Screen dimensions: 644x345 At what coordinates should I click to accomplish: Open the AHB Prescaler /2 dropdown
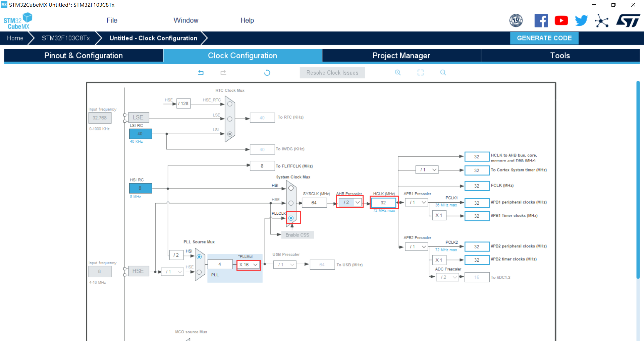coord(350,202)
